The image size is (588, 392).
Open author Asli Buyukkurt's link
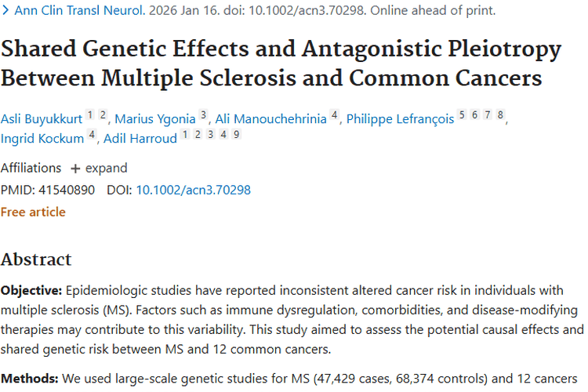41,119
